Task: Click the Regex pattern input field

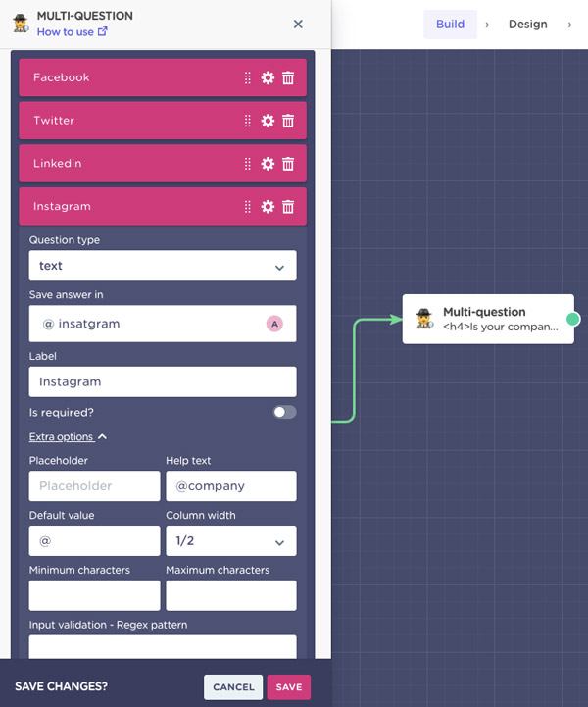Action: point(163,647)
